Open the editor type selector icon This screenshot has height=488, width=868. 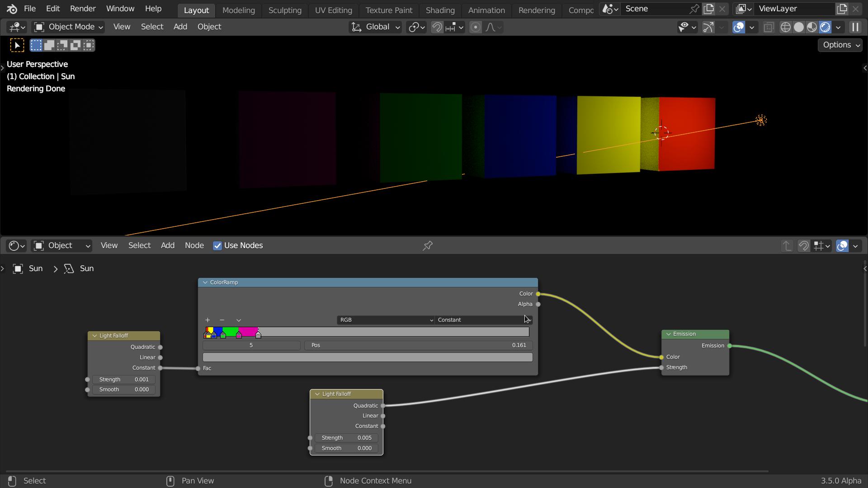14,245
